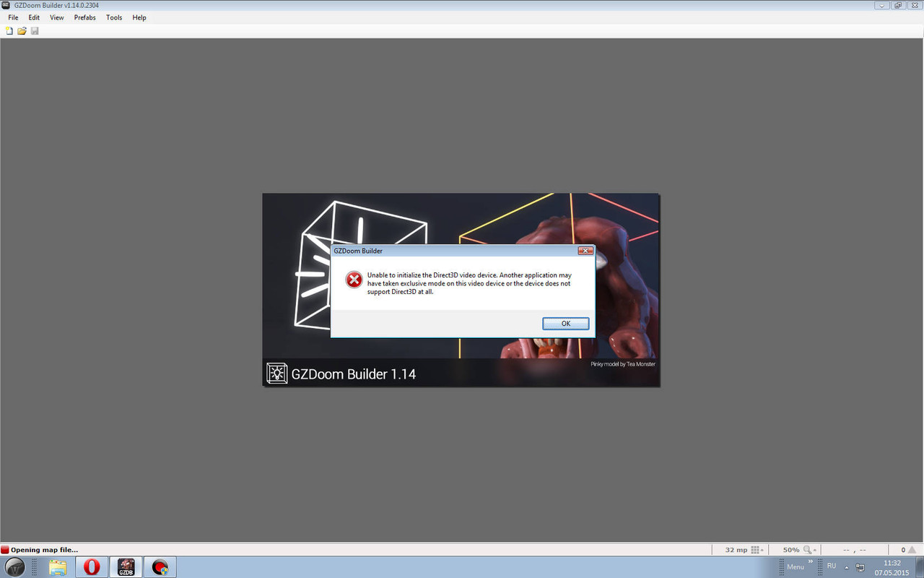Open the File menu
The image size is (924, 578).
tap(13, 17)
